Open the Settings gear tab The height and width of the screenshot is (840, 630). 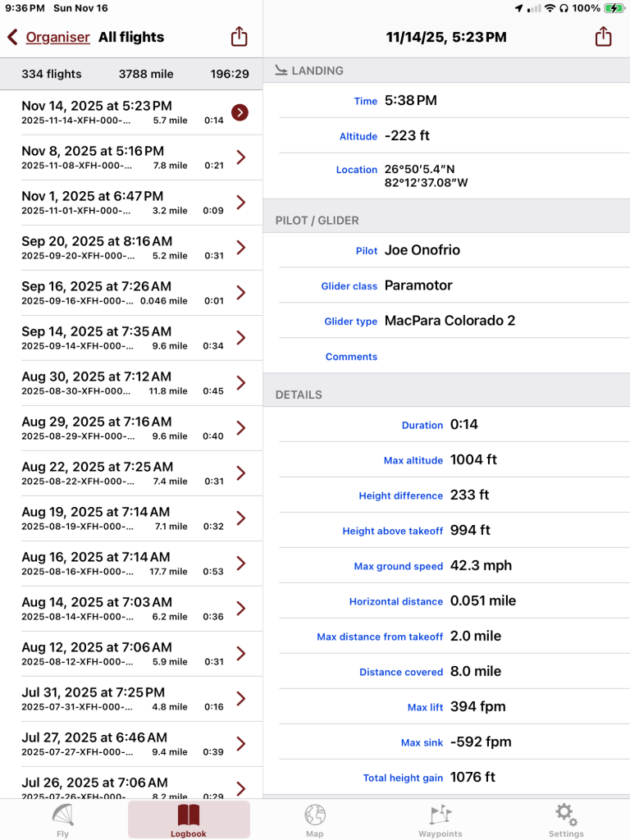click(566, 818)
